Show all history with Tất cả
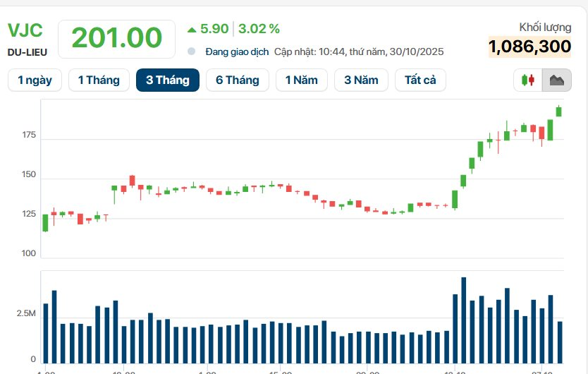 (420, 80)
